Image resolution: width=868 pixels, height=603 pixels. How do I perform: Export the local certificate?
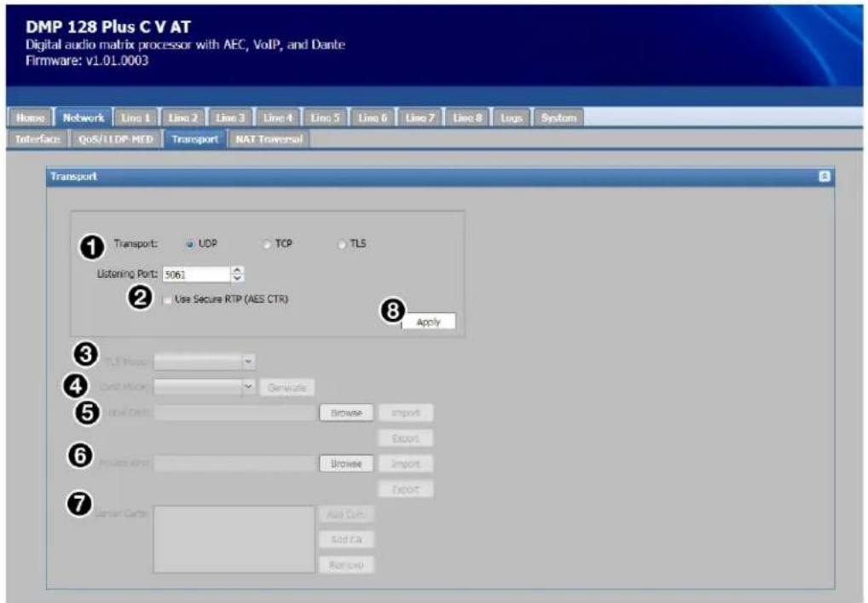coord(405,438)
